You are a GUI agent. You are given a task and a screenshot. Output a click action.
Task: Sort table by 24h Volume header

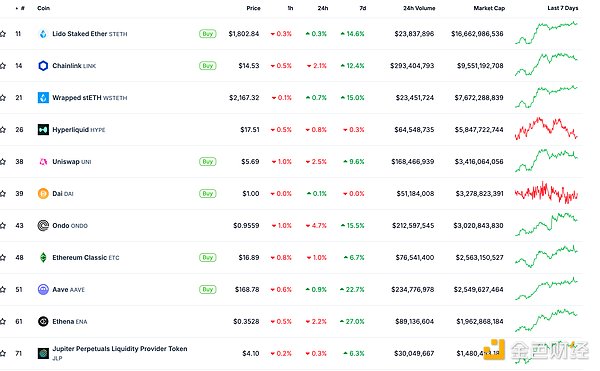coord(419,8)
